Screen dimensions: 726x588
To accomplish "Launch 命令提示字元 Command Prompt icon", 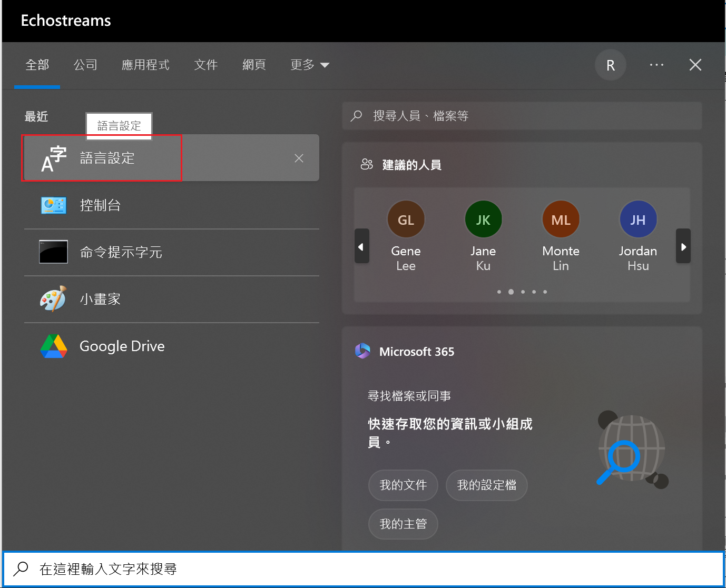I will [x=54, y=252].
